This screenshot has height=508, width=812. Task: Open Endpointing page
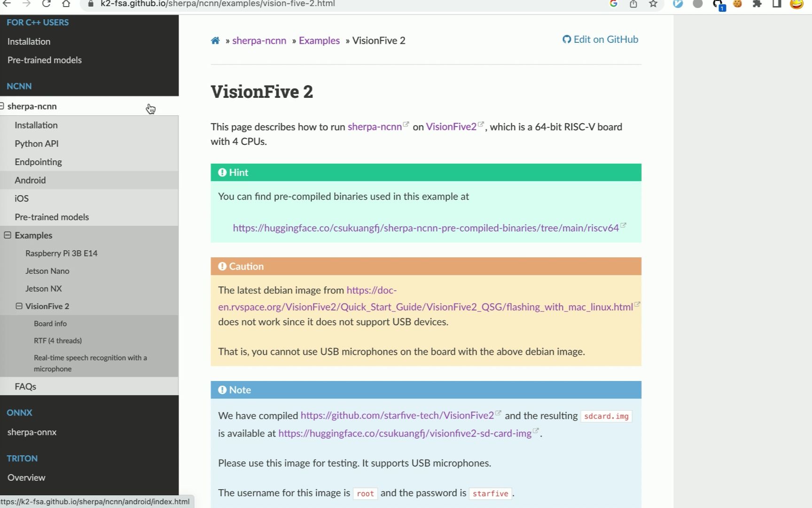point(38,162)
